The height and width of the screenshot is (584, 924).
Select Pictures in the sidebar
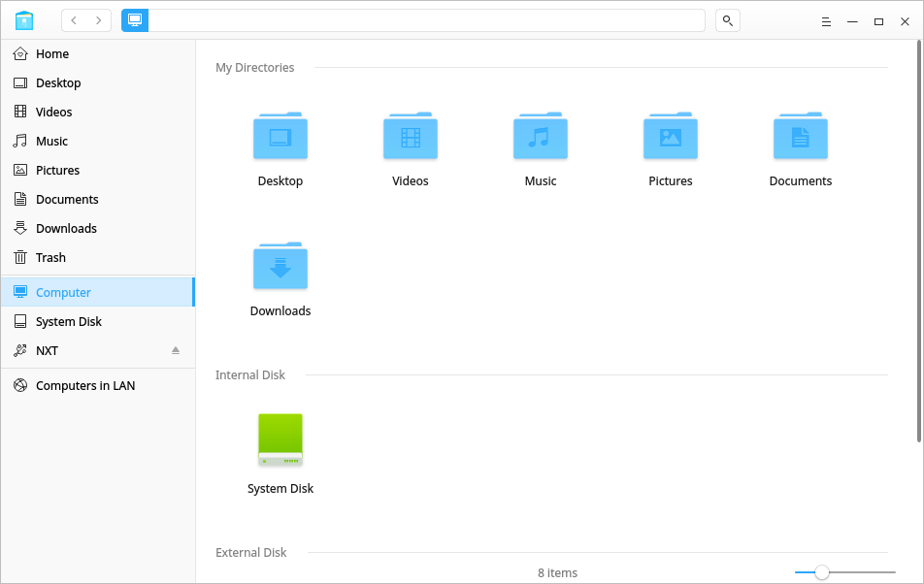tap(98, 170)
